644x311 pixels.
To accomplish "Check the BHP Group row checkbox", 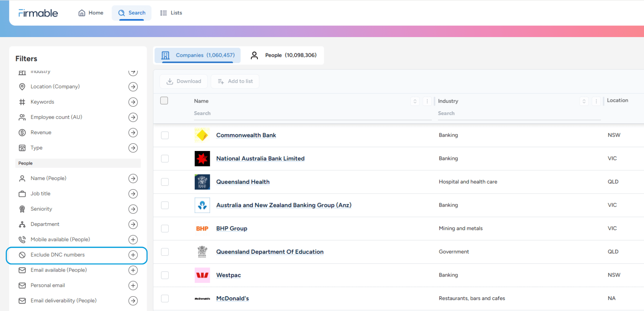I will [x=165, y=229].
